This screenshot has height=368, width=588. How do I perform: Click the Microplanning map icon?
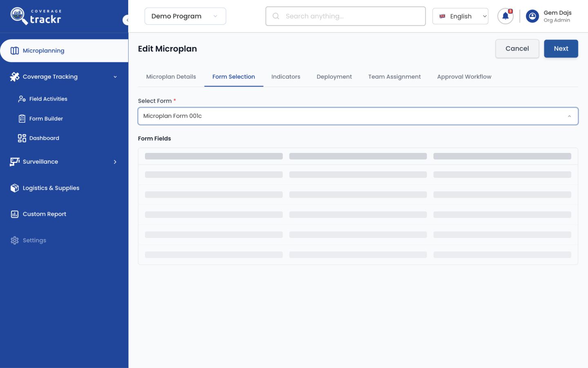click(x=15, y=51)
